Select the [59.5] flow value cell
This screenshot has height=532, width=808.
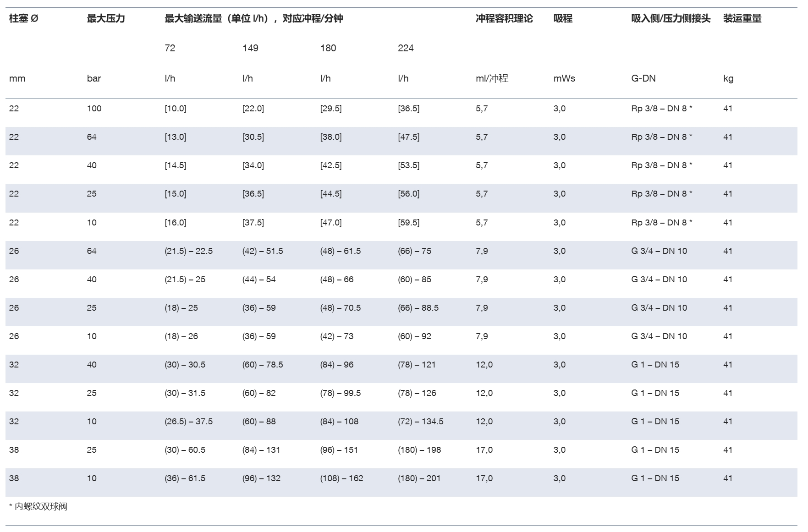pos(409,223)
